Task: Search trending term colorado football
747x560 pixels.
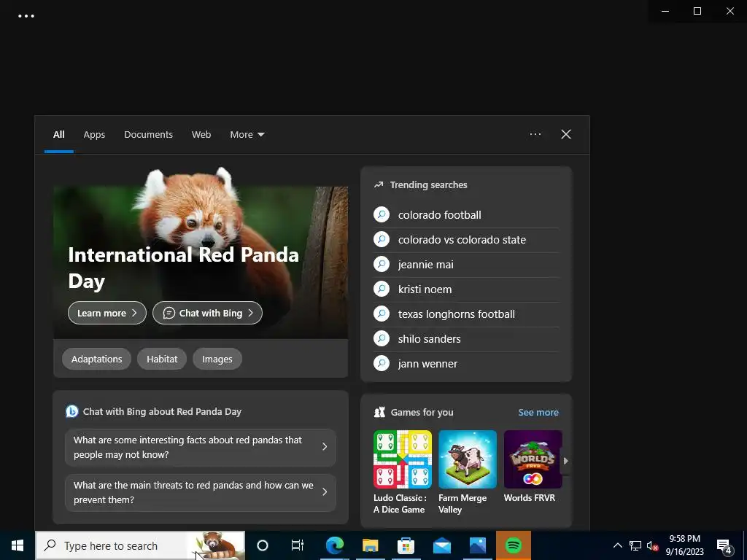Action: point(439,215)
